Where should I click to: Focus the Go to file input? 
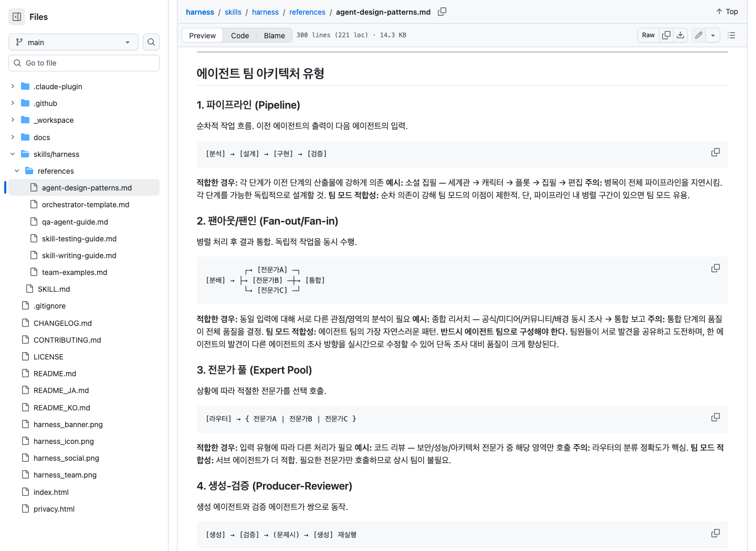click(84, 63)
